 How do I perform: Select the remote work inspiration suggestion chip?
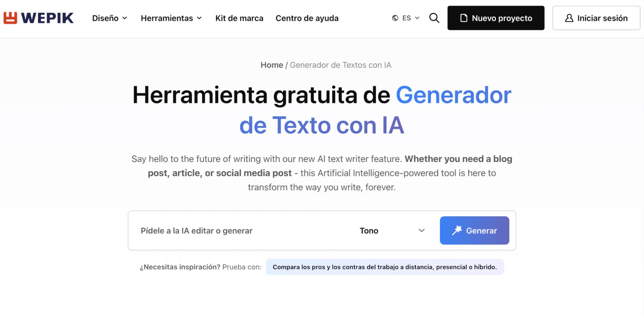(x=384, y=267)
